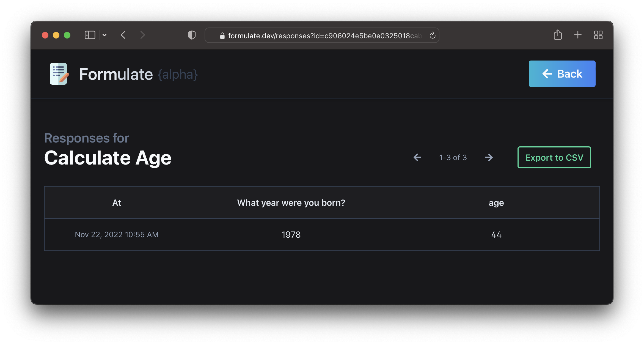The height and width of the screenshot is (345, 644).
Task: Toggle the Safari sidebar icon
Action: 90,35
